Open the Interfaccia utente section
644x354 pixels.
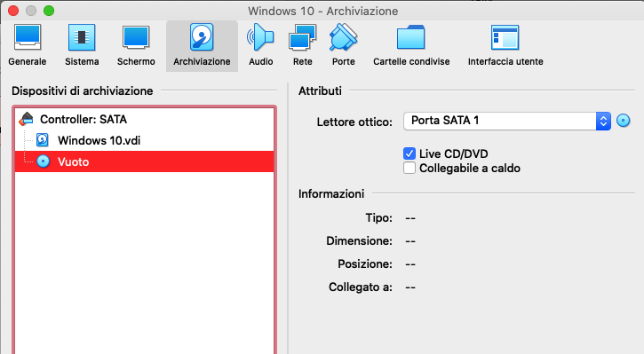[x=505, y=45]
